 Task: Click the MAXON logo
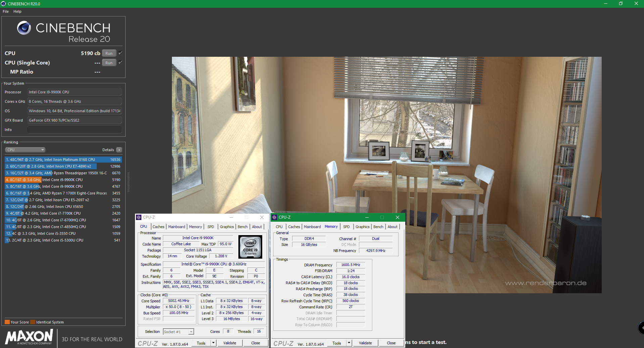tap(29, 337)
